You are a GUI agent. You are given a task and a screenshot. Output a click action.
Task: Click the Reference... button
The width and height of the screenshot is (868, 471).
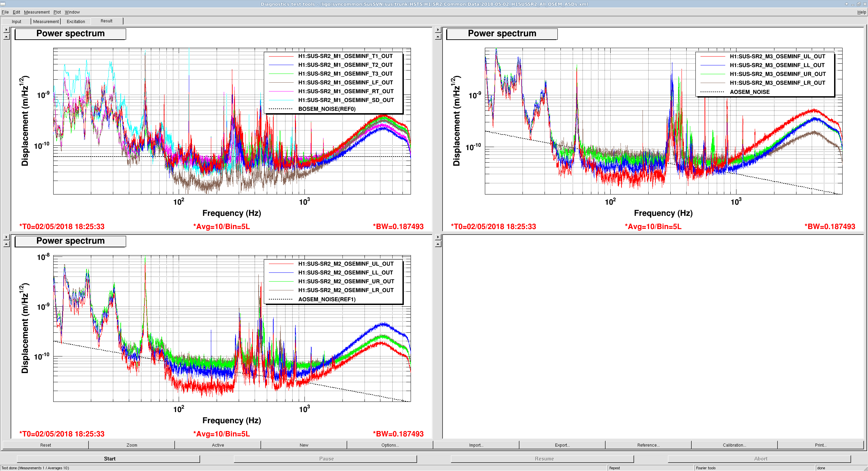click(x=648, y=445)
